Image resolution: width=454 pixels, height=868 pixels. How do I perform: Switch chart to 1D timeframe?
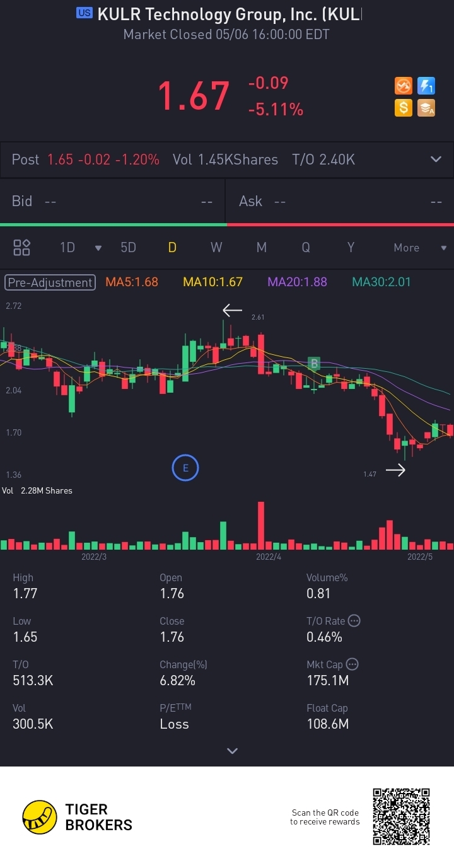67,248
